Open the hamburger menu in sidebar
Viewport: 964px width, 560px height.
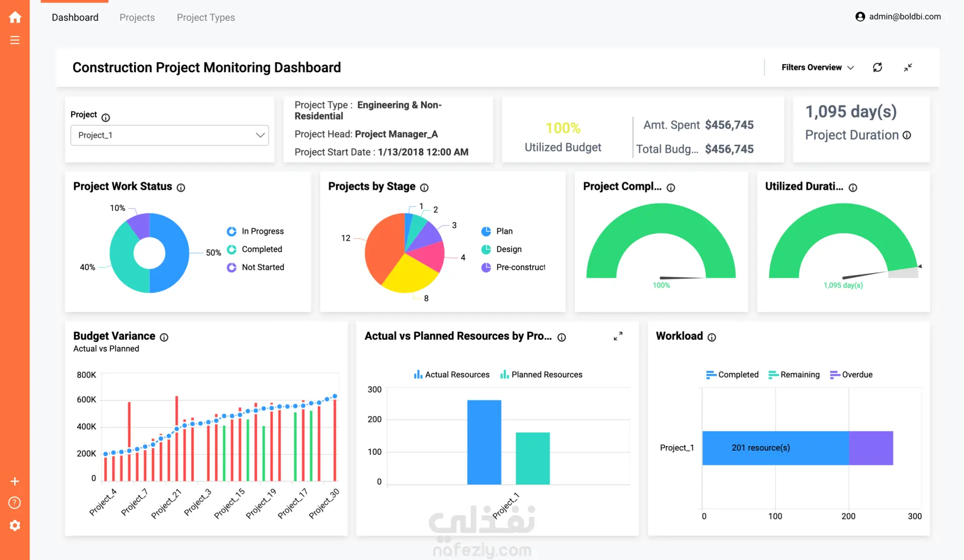tap(15, 40)
